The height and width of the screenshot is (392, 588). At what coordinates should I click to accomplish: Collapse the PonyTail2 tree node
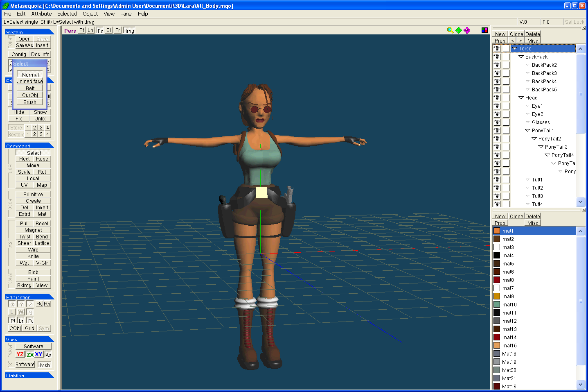coord(534,138)
